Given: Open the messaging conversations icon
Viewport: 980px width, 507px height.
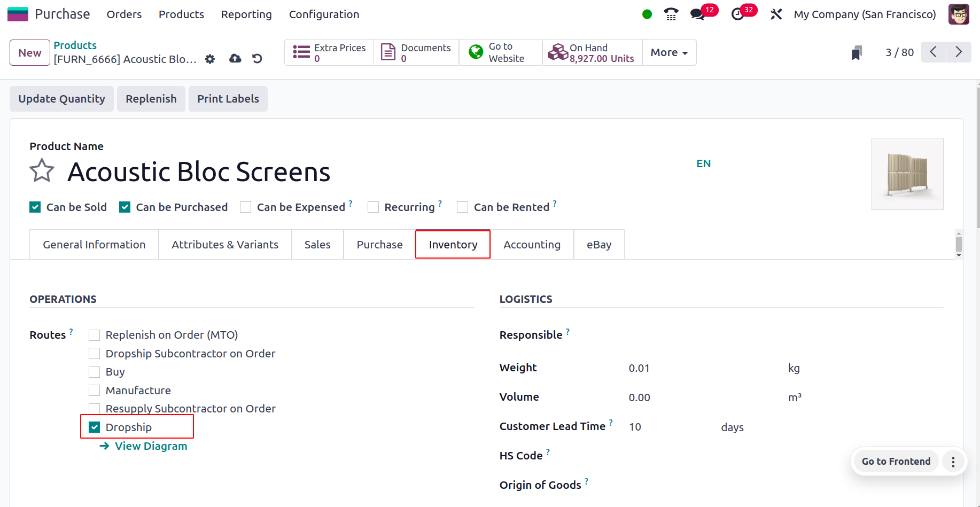Looking at the screenshot, I should coord(697,14).
